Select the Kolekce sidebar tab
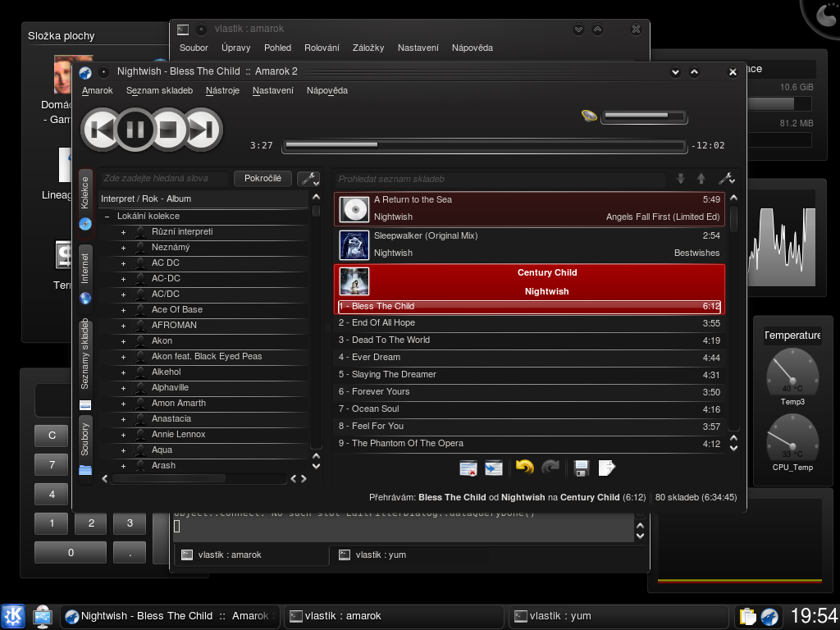 pyautogui.click(x=85, y=203)
